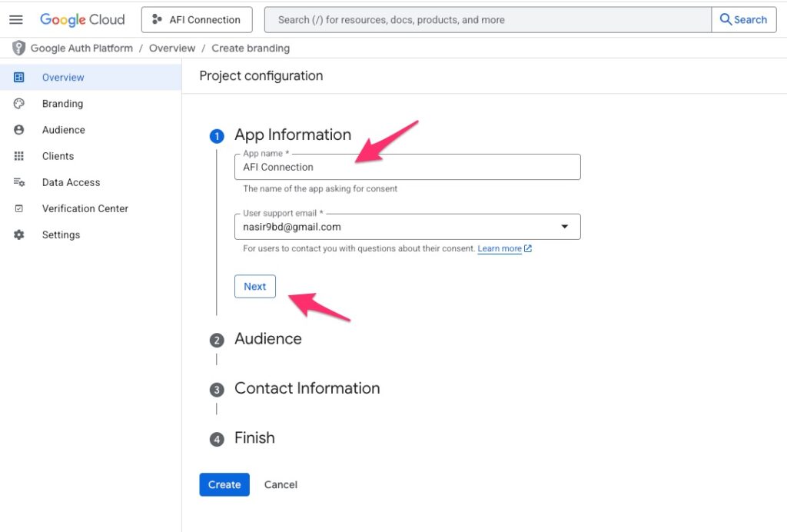
Task: Click the Data Access icon
Action: click(x=19, y=182)
